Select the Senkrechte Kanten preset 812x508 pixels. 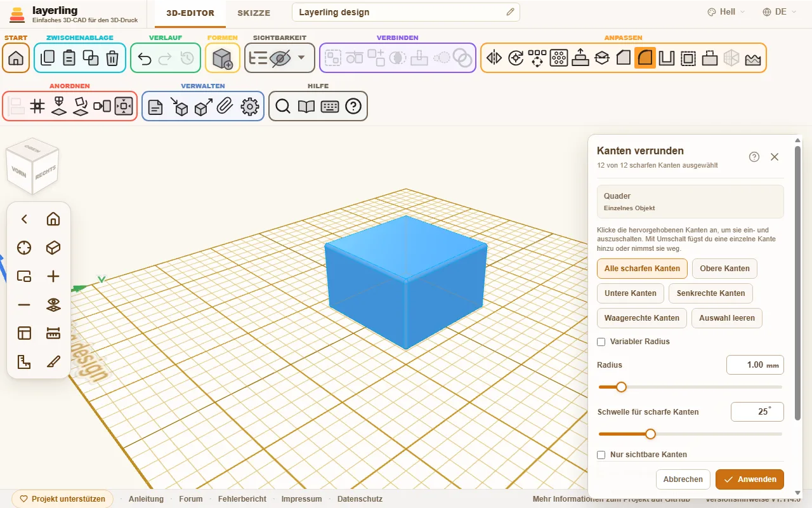[710, 293]
